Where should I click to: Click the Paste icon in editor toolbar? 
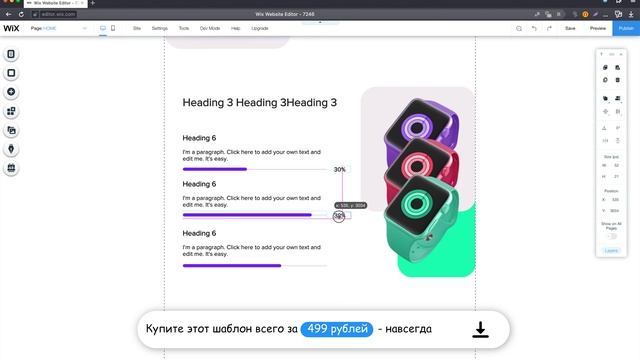click(618, 67)
